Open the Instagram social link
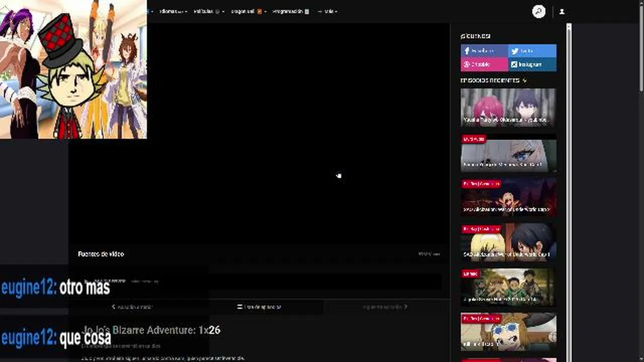 (532, 64)
